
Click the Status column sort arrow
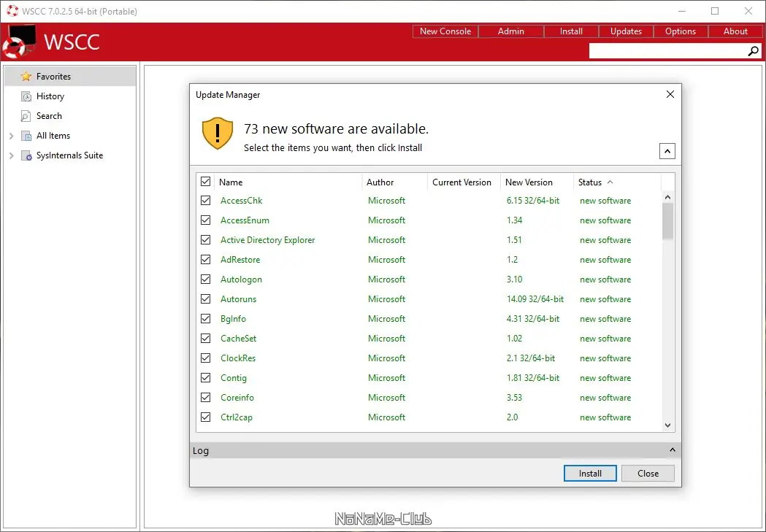pyautogui.click(x=610, y=182)
